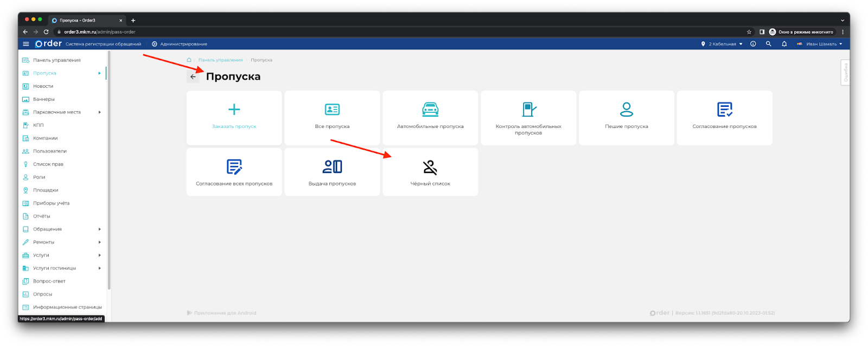Image resolution: width=868 pixels, height=346 pixels.
Task: Click the notification bell icon
Action: pos(784,44)
